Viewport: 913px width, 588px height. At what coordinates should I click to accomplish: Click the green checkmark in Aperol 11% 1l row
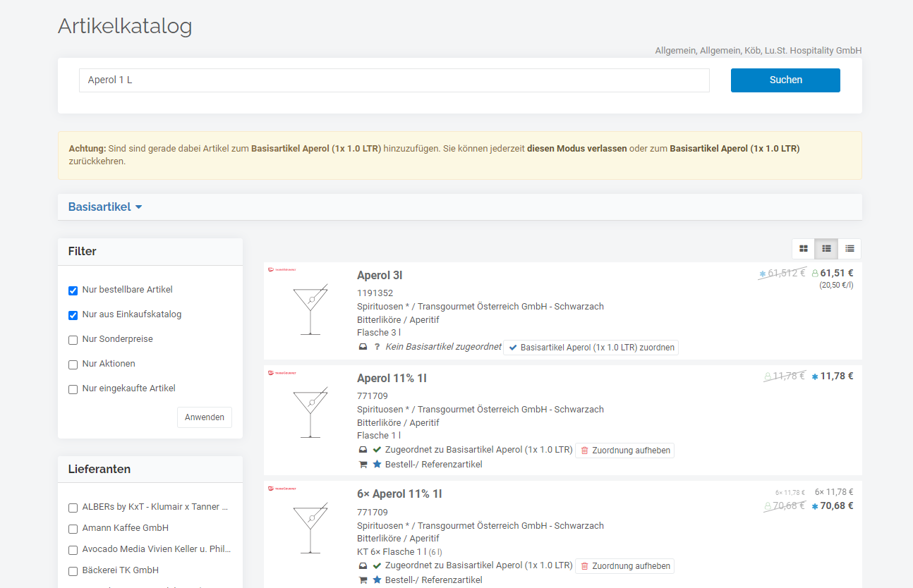[x=377, y=450]
